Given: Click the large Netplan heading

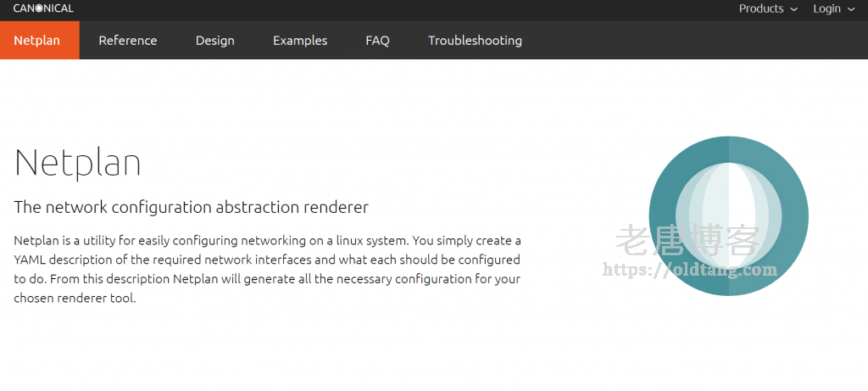Looking at the screenshot, I should pos(77,162).
